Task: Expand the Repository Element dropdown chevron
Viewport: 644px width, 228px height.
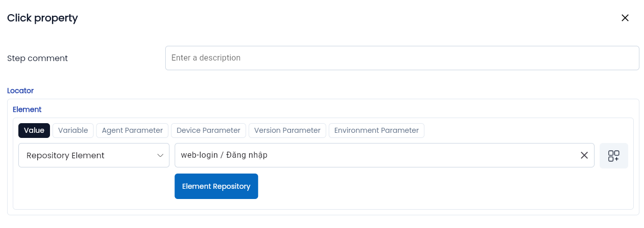Action: (x=160, y=155)
